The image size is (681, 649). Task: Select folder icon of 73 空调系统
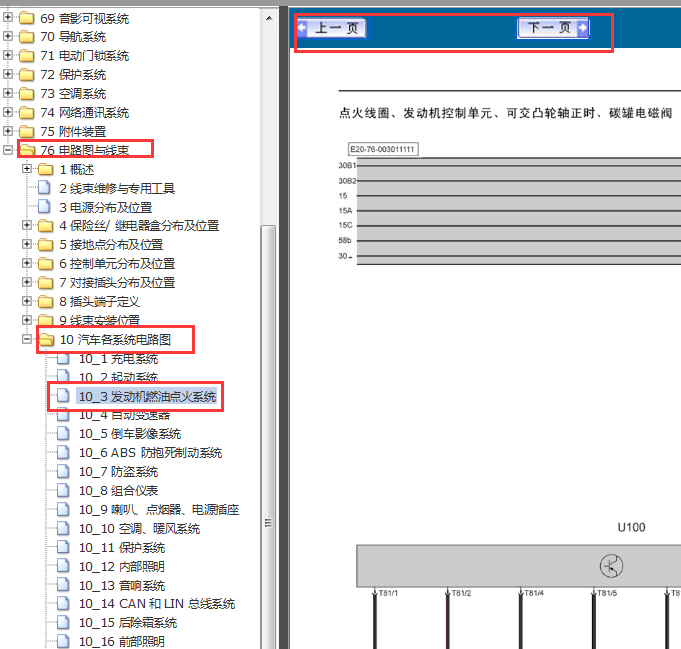(x=26, y=94)
